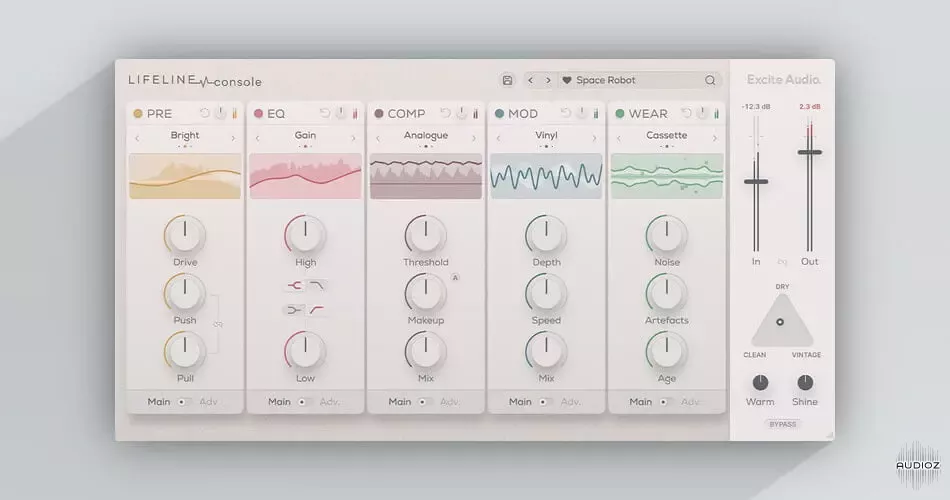Select the high-cut filter shape icon in EQ
The height and width of the screenshot is (500, 950).
317,285
